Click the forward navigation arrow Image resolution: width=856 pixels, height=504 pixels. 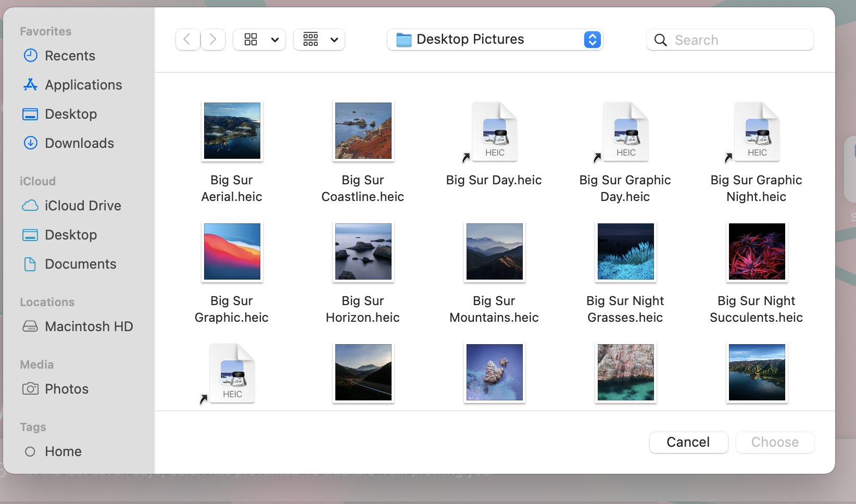click(x=213, y=40)
